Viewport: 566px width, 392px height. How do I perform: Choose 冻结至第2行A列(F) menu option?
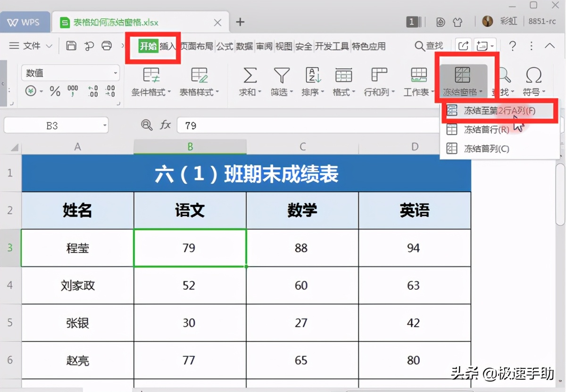pyautogui.click(x=499, y=111)
